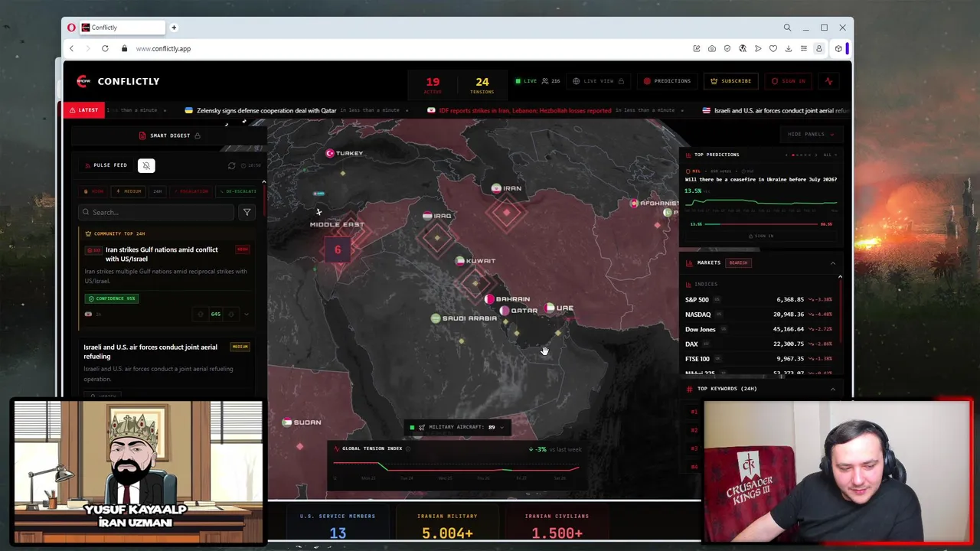Toggle the HIGH severity filter chip
980x551 pixels.
coord(93,191)
